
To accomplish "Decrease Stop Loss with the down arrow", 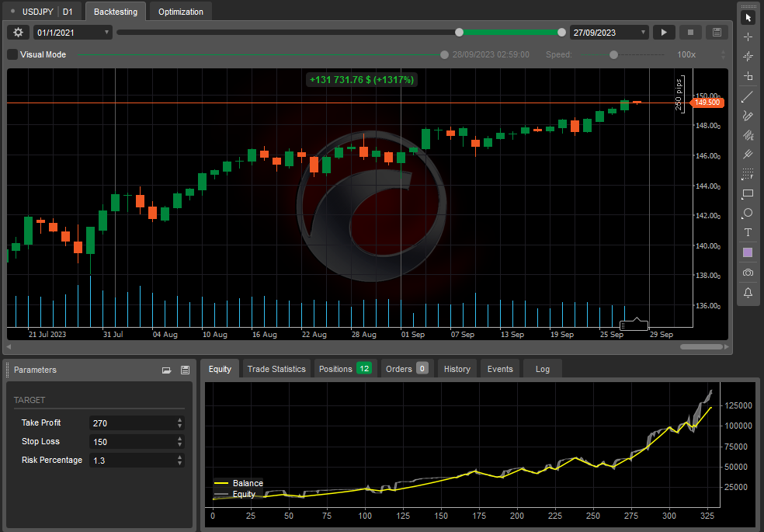I will pos(179,444).
